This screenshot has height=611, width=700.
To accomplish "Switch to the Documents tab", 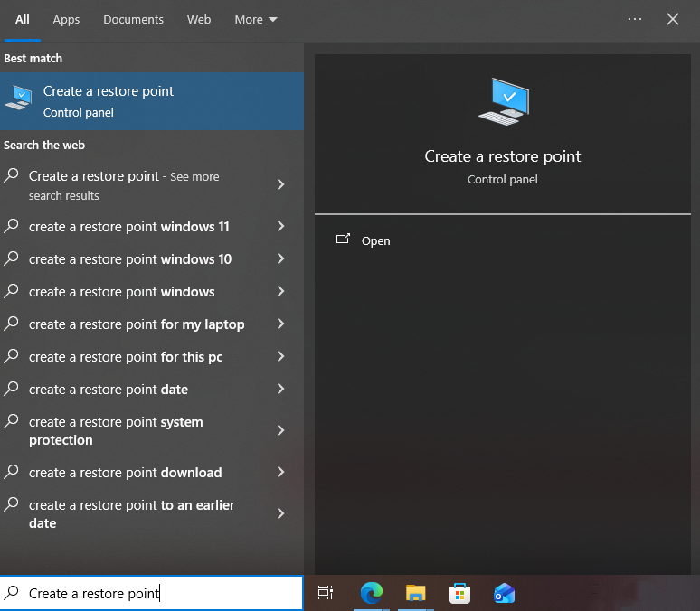I will click(x=133, y=20).
